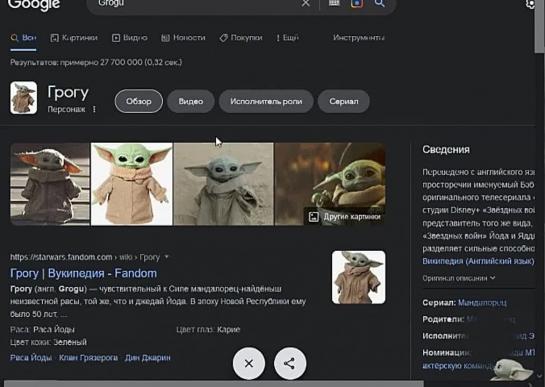Open the Википедия (Английский язык) link
Image resolution: width=545 pixels, height=387 pixels.
[x=478, y=261]
